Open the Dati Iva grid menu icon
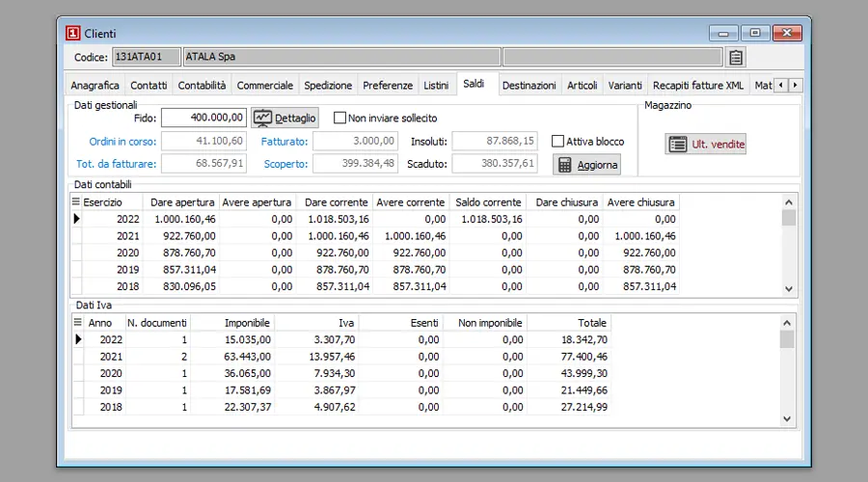The width and height of the screenshot is (868, 482). coord(76,322)
